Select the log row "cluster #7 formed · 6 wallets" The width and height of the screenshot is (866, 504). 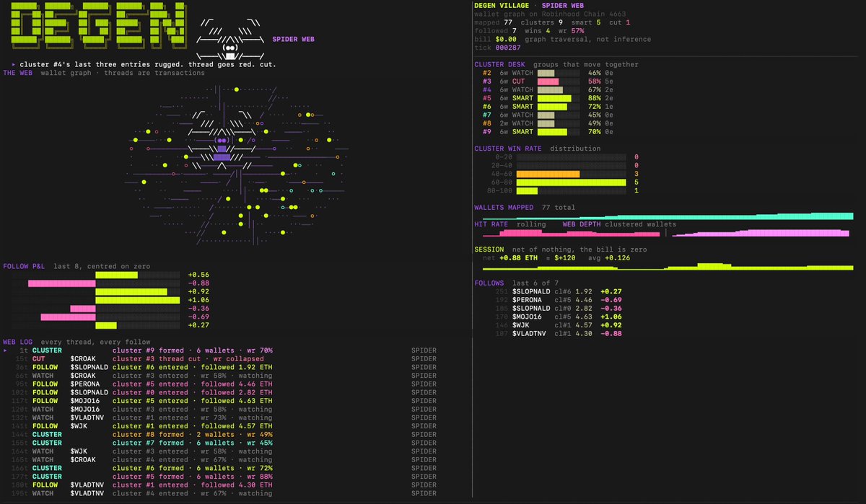click(220, 443)
